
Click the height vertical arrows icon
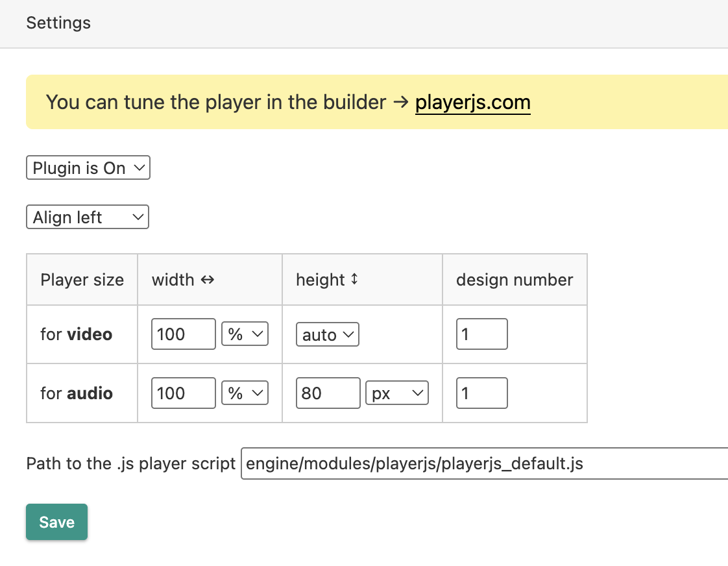[x=354, y=280]
